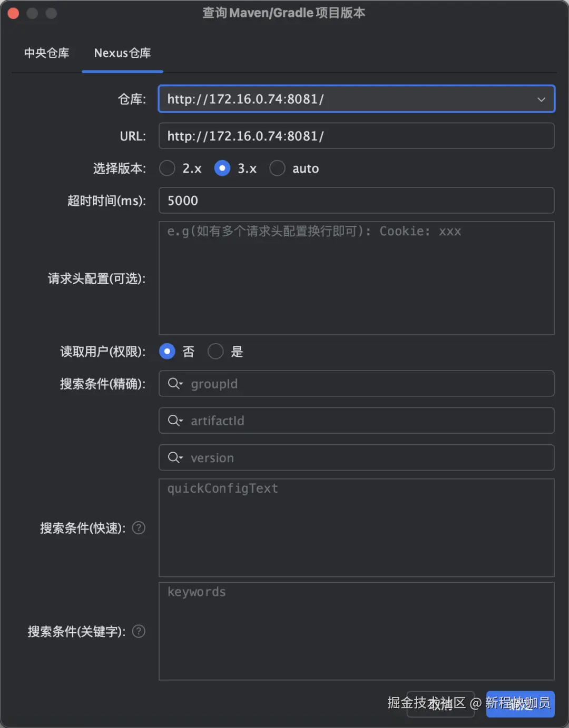Set 读取用户(权限) to 否
Image resolution: width=569 pixels, height=728 pixels.
tap(167, 352)
